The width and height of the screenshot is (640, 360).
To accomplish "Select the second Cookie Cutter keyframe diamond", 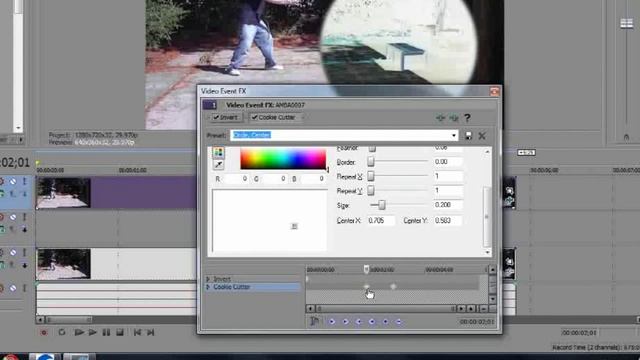I will click(393, 287).
